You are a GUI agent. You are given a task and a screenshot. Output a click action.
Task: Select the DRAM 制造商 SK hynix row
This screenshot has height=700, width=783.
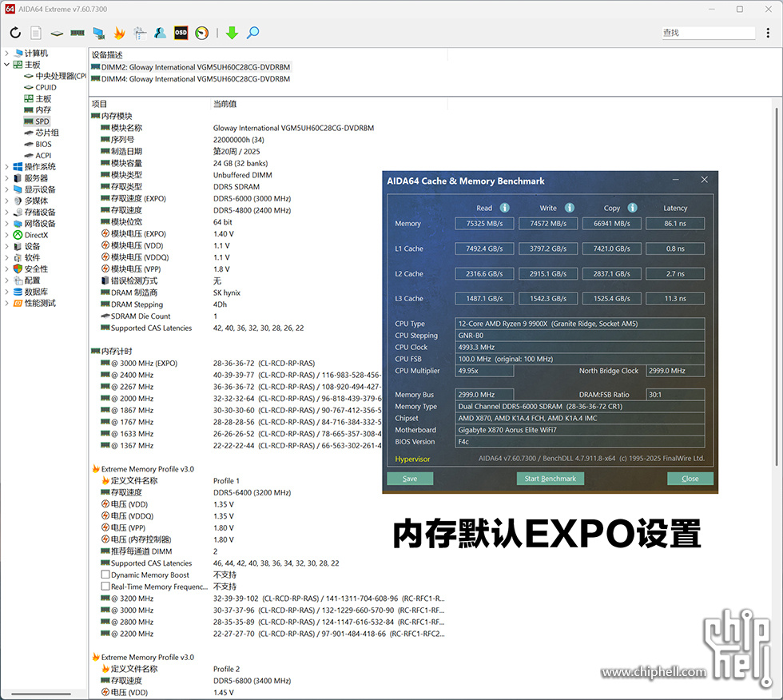171,292
